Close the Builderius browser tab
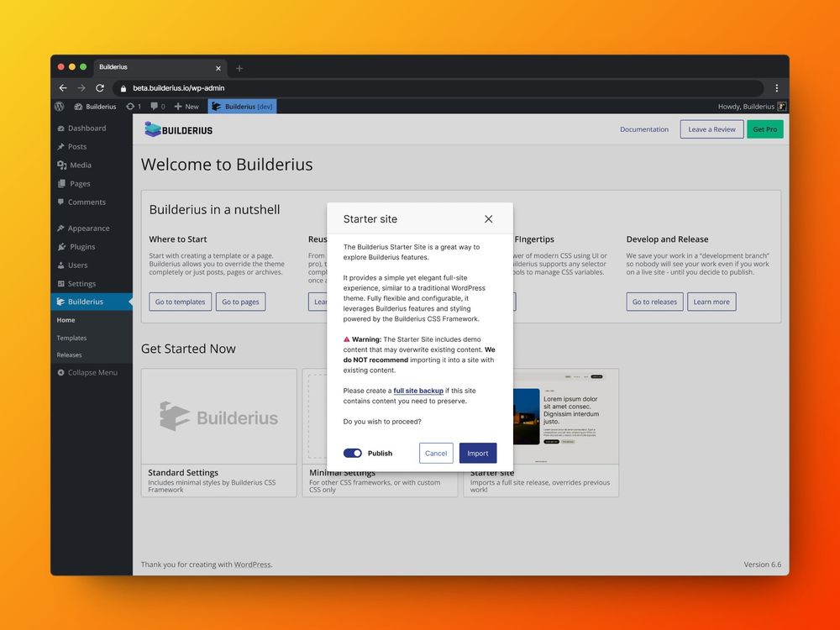The image size is (840, 630). tap(218, 68)
